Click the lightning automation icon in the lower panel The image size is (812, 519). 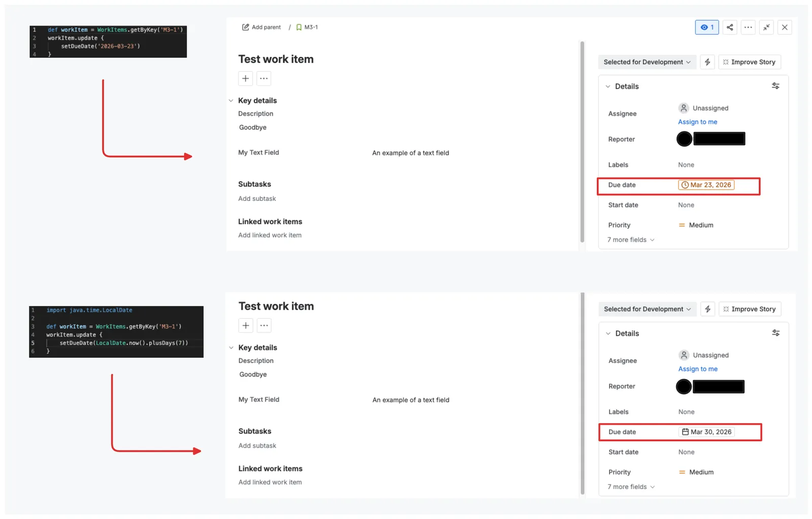(707, 309)
